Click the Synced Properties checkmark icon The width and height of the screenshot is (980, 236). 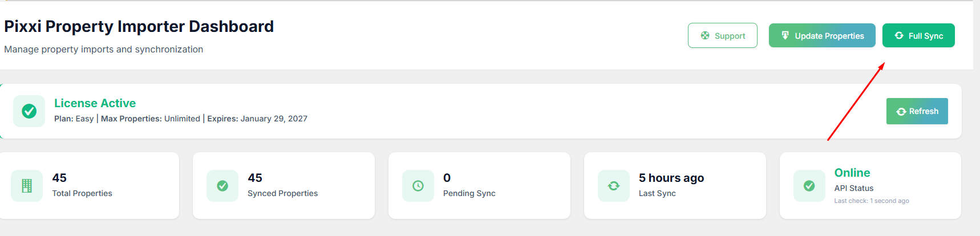[222, 186]
